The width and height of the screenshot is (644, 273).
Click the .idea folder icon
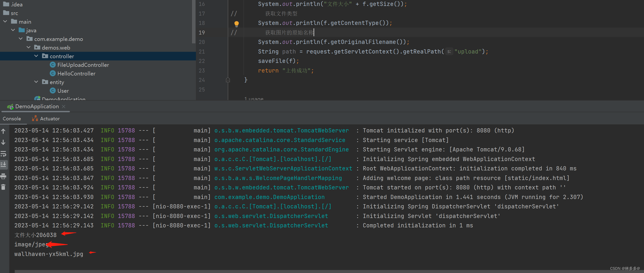(x=6, y=4)
